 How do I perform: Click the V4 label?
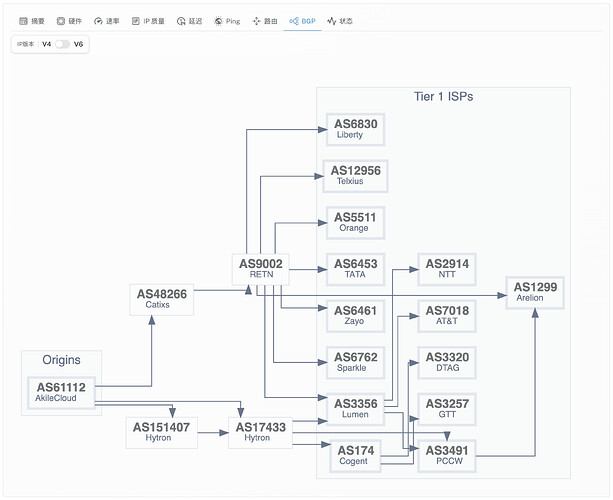pyautogui.click(x=47, y=44)
